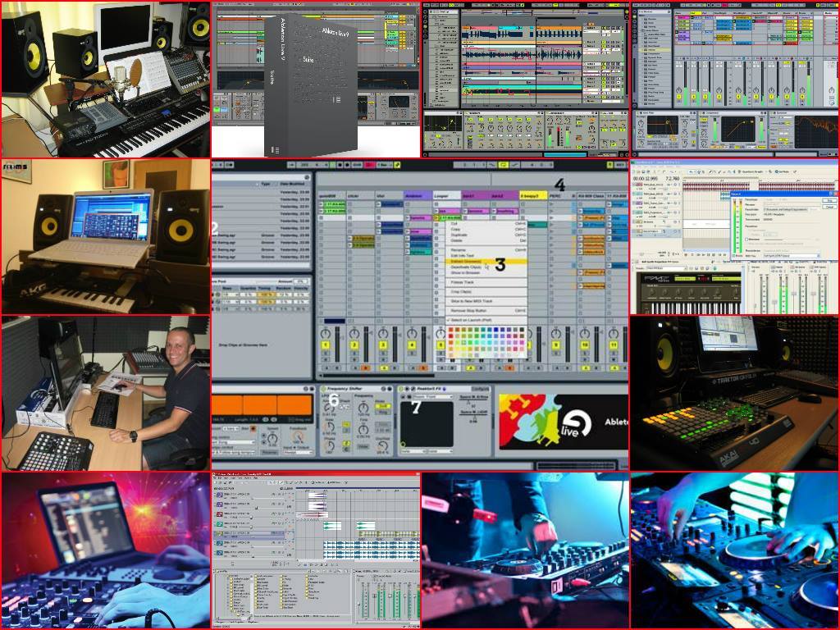
Task: Click the Groove Pool Amount value field
Action: tap(301, 281)
